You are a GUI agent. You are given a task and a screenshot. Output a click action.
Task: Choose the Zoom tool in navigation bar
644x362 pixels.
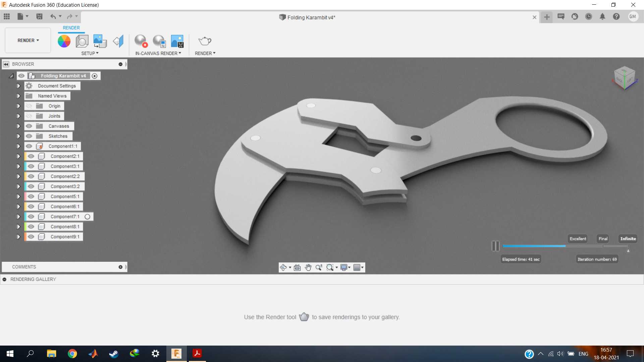[x=319, y=267]
